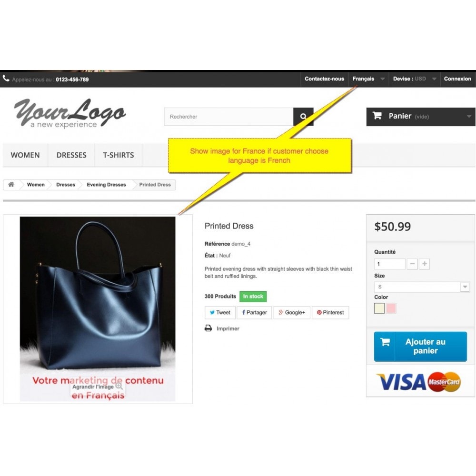Screen dimensions: 476x476
Task: Expand the Size selection dropdown
Action: [422, 287]
